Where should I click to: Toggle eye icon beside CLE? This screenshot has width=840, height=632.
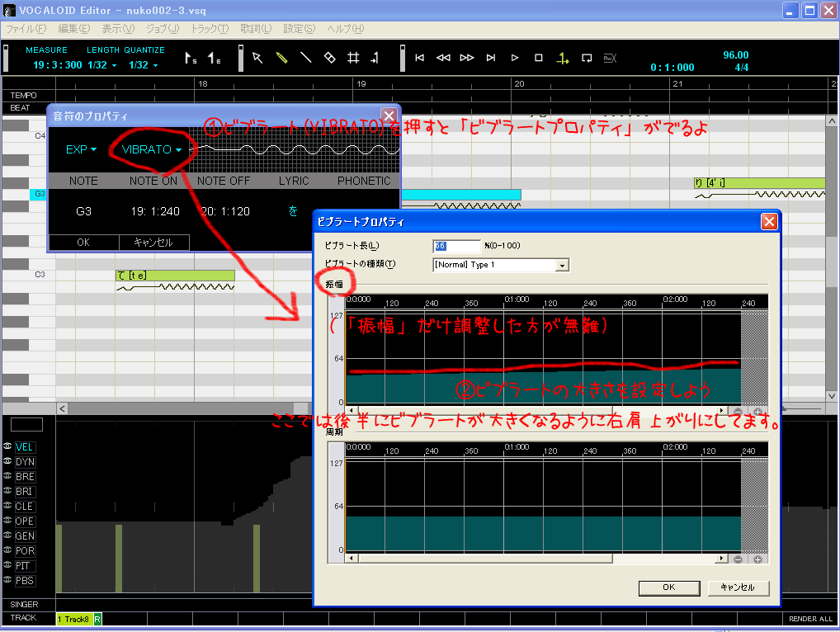[7, 505]
